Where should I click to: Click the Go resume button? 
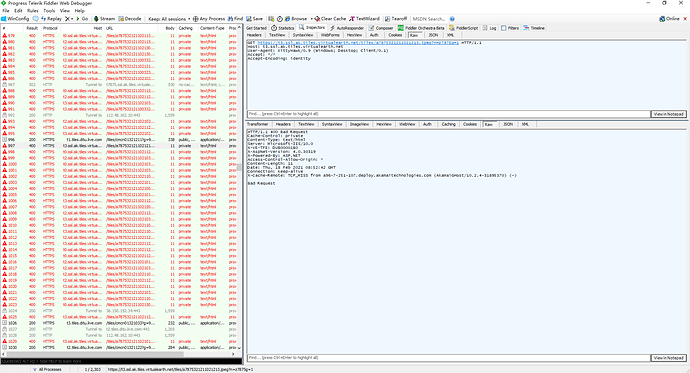(82, 19)
